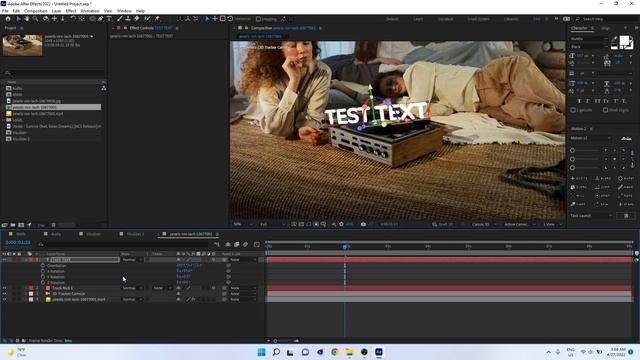Go to the Home screen icon
Screen dimensions: 640x360
coord(8,19)
